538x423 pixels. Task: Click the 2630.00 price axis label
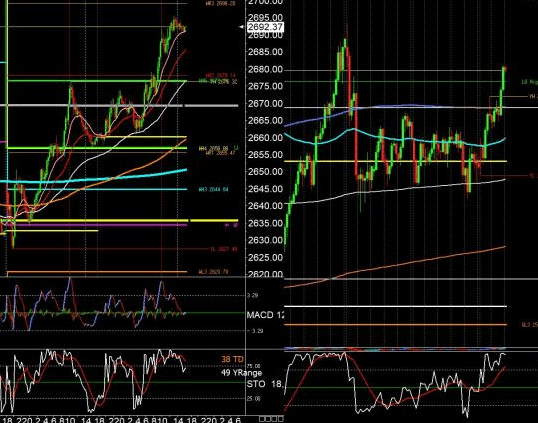[x=265, y=240]
